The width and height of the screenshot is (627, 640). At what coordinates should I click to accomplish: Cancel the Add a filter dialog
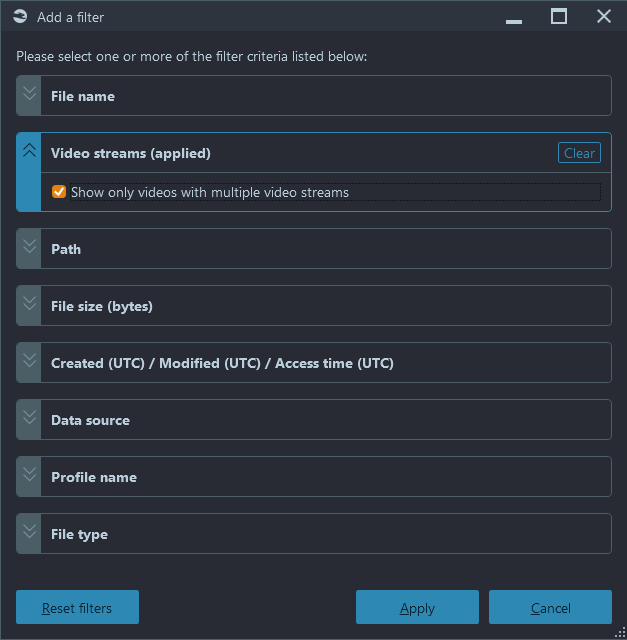[x=550, y=607]
